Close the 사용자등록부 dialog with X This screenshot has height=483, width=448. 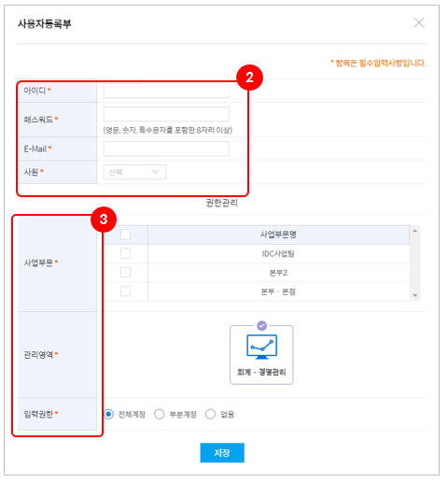[x=419, y=22]
